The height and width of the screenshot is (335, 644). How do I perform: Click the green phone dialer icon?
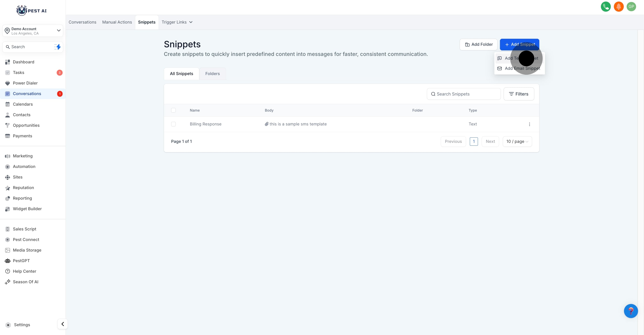(x=606, y=7)
